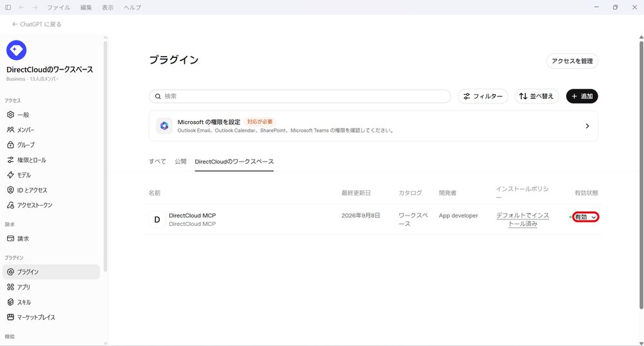644x346 pixels.
Task: Open モデル page in sidebar
Action: [x=52, y=175]
